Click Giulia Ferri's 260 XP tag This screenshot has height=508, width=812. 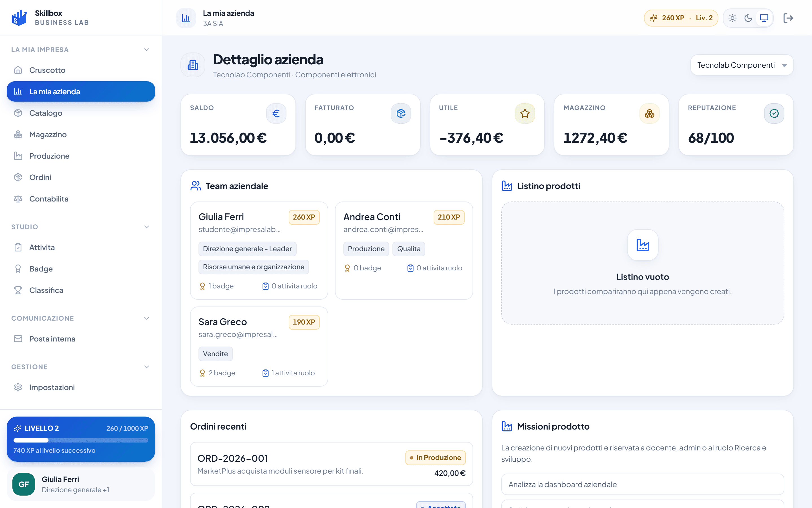(x=304, y=217)
